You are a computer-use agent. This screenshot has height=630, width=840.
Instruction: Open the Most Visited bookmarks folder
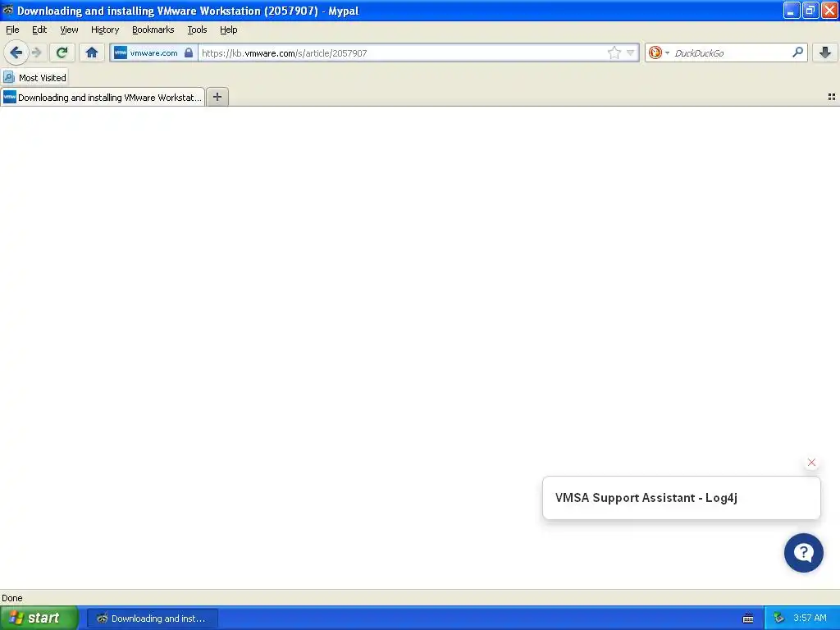click(34, 78)
